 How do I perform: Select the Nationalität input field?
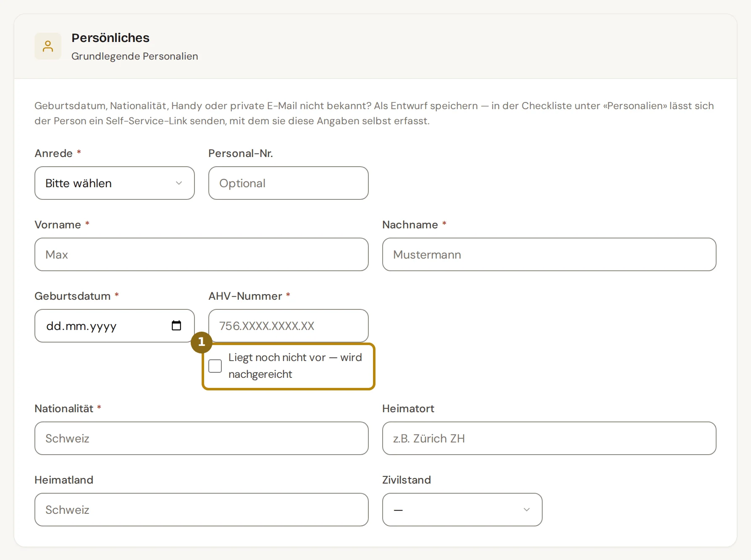coord(202,438)
